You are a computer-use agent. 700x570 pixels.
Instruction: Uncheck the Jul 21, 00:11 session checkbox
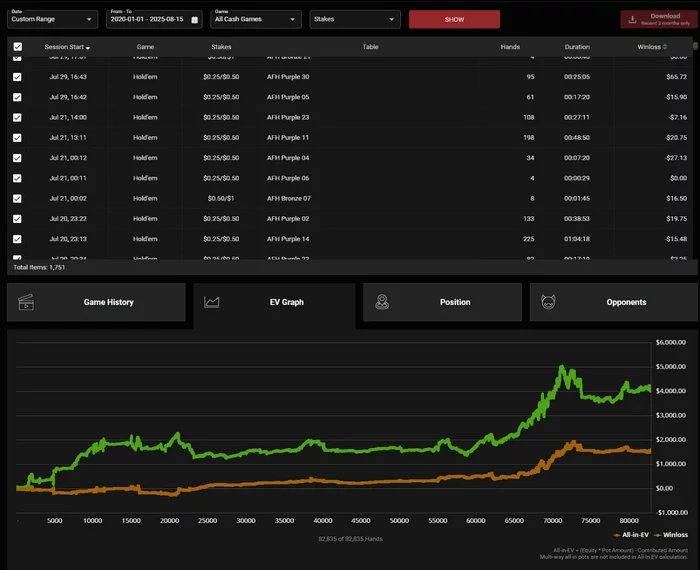tap(17, 179)
